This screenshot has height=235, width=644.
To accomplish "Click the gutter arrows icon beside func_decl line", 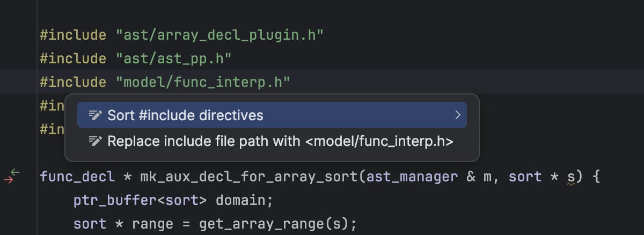I will pos(12,176).
